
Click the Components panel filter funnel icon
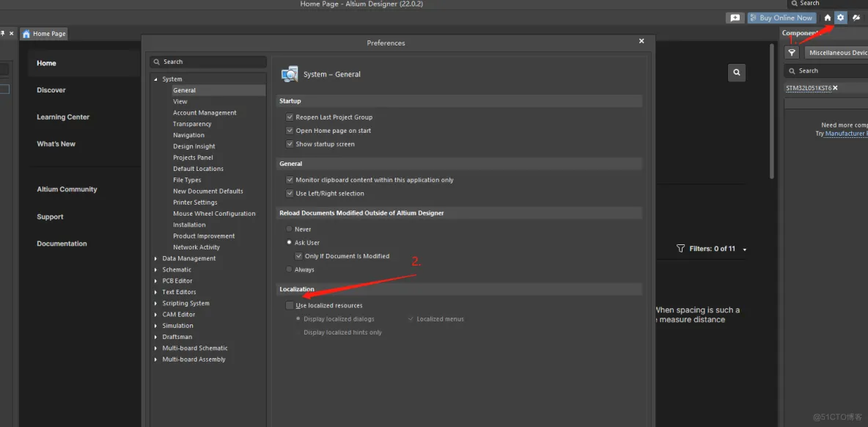point(792,53)
